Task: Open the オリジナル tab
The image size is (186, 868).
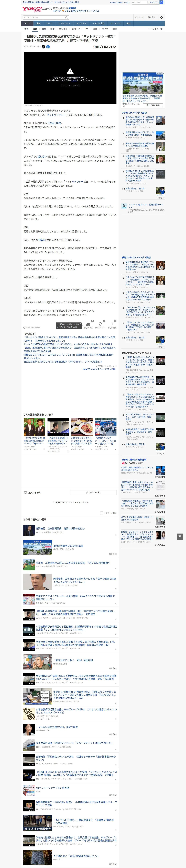Action: tap(81, 23)
